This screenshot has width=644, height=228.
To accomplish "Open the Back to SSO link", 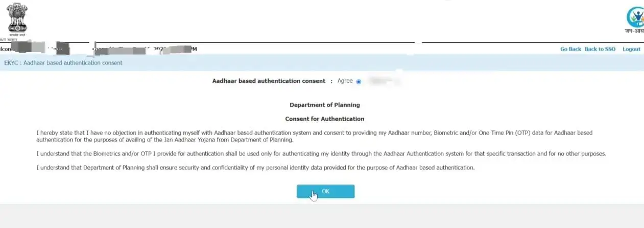I will click(x=600, y=49).
